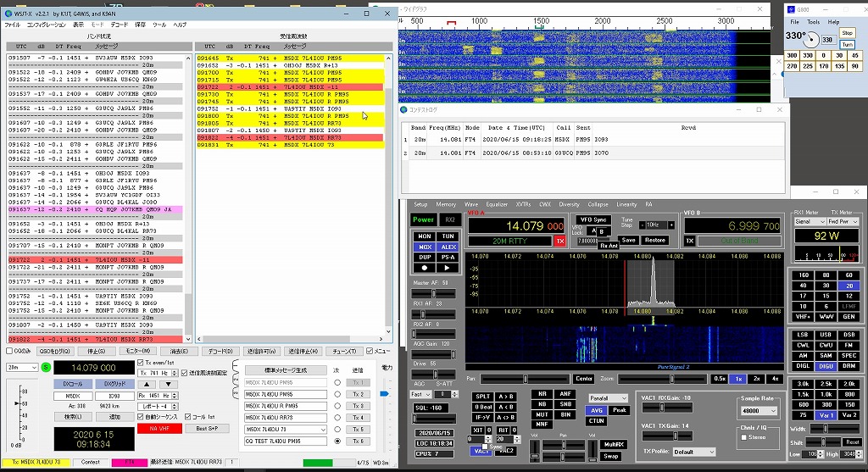Click the 標準メッセージ生成 button
The width and height of the screenshot is (868, 472).
coord(286,370)
